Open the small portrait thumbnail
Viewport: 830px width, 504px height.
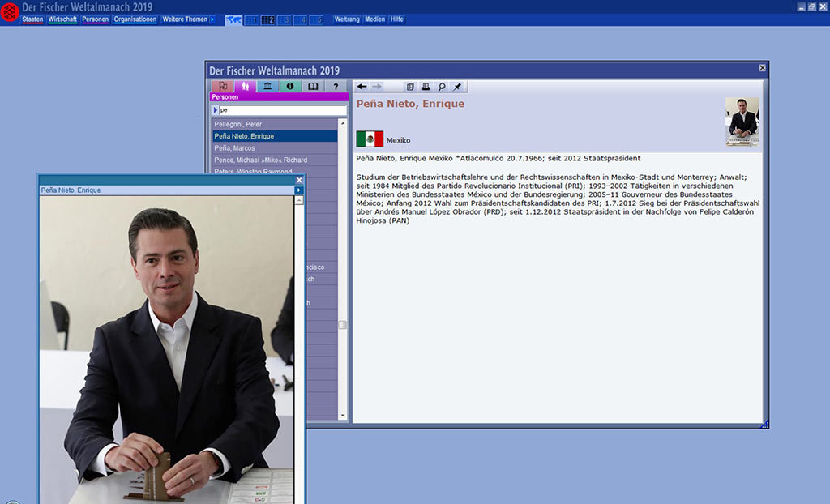pos(742,122)
